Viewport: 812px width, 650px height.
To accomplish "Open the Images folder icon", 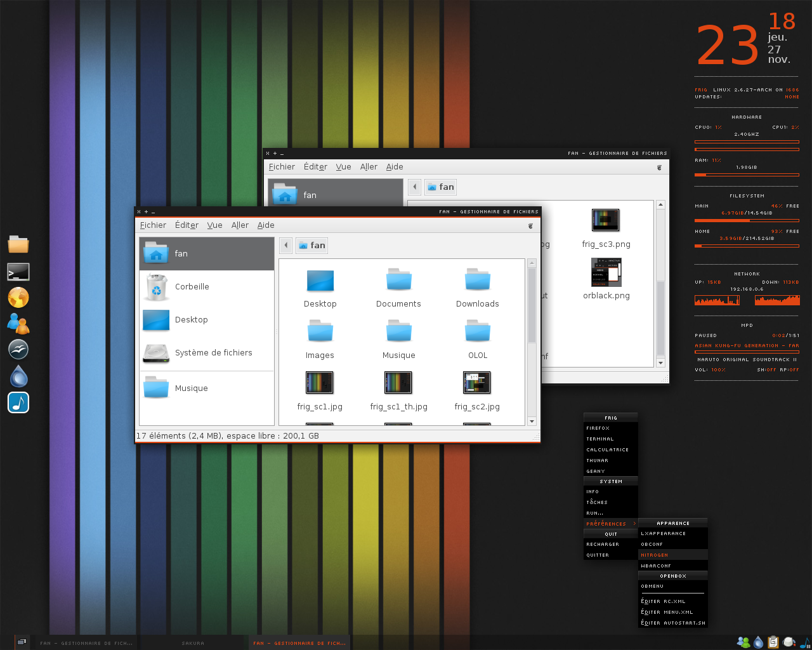I will (x=320, y=339).
